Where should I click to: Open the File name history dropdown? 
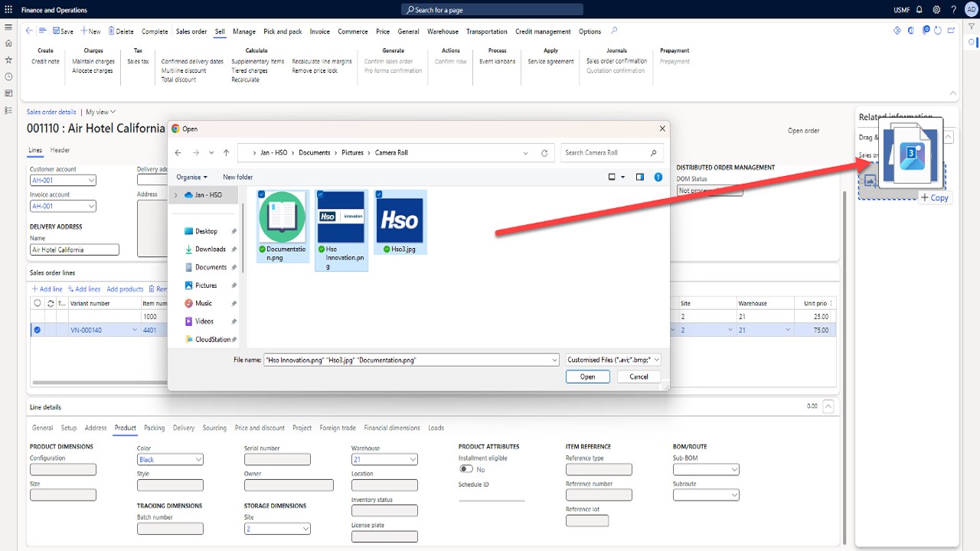pos(554,360)
